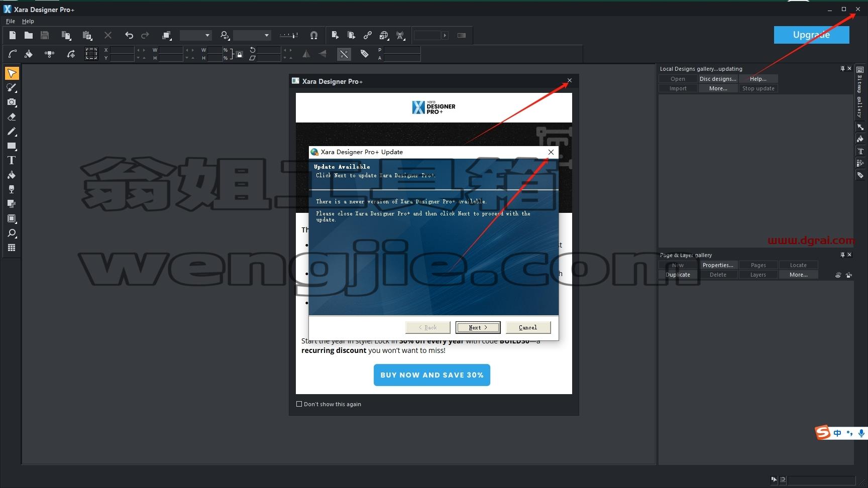868x488 pixels.
Task: Click Disc designs... in Local Designs gallery
Action: pyautogui.click(x=718, y=79)
